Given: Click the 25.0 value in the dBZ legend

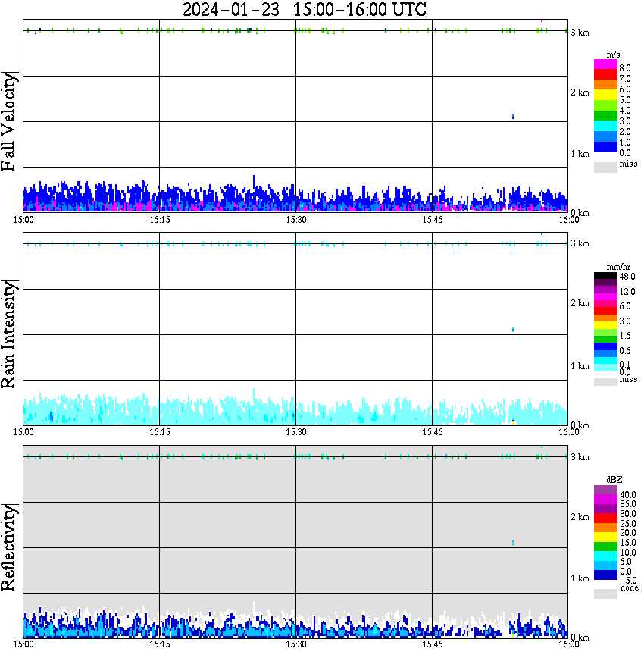Looking at the screenshot, I should click(628, 524).
